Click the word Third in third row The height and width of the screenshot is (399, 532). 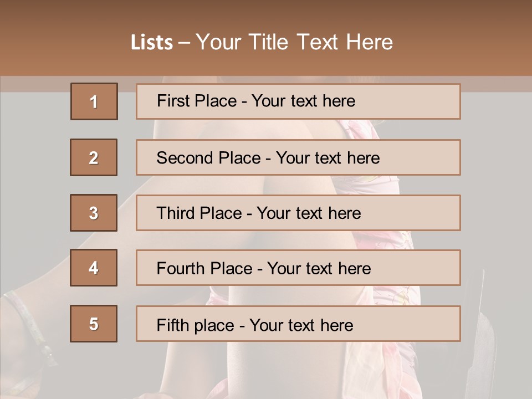click(176, 213)
